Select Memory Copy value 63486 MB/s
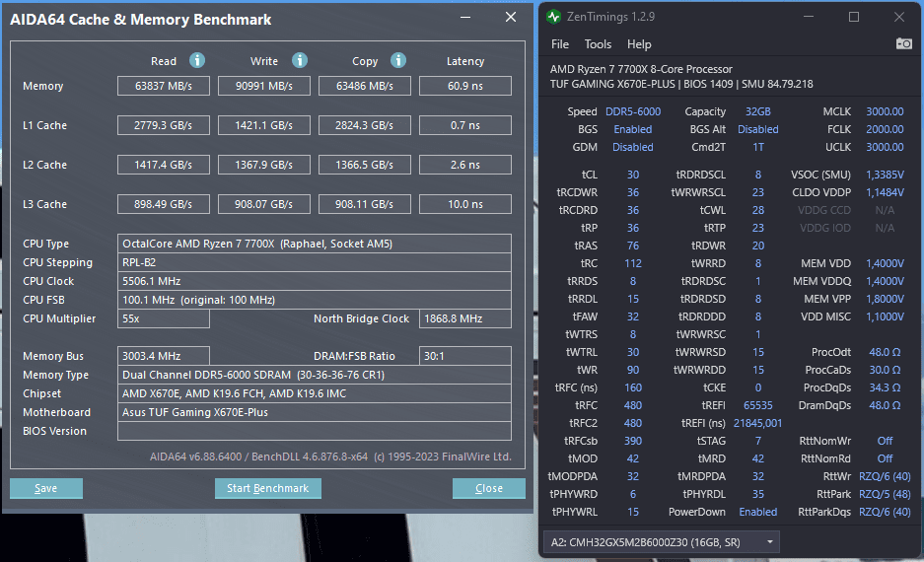924x562 pixels. point(364,86)
